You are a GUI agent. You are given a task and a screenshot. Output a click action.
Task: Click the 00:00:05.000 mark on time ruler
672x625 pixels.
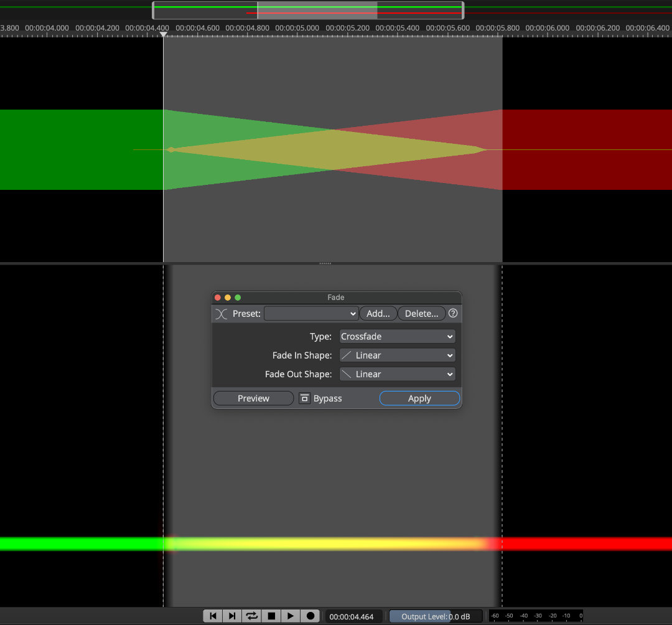point(297,28)
